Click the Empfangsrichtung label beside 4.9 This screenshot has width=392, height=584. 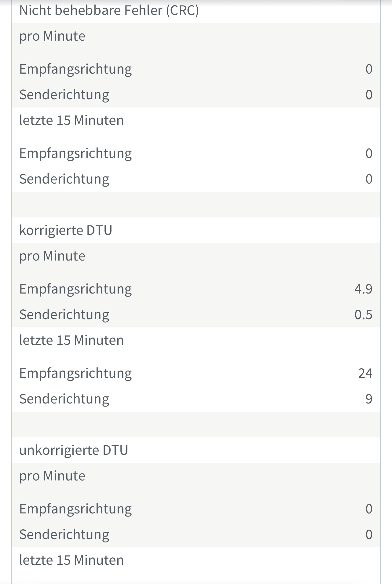tap(75, 289)
